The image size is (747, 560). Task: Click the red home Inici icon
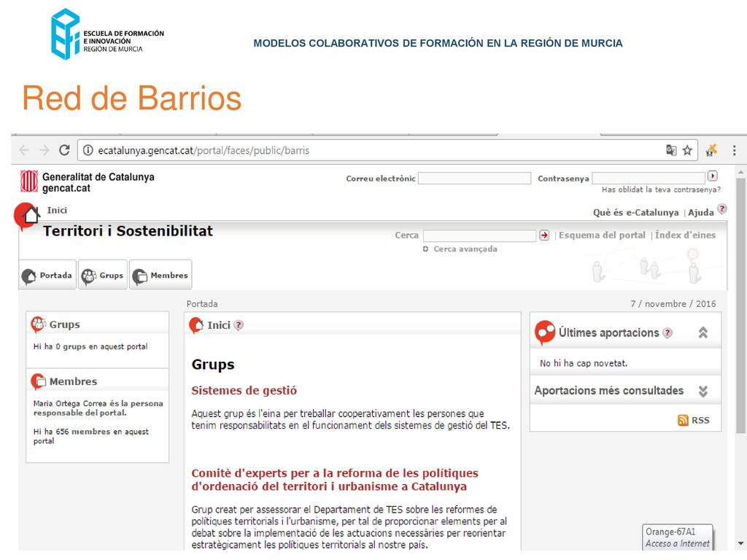(x=27, y=215)
